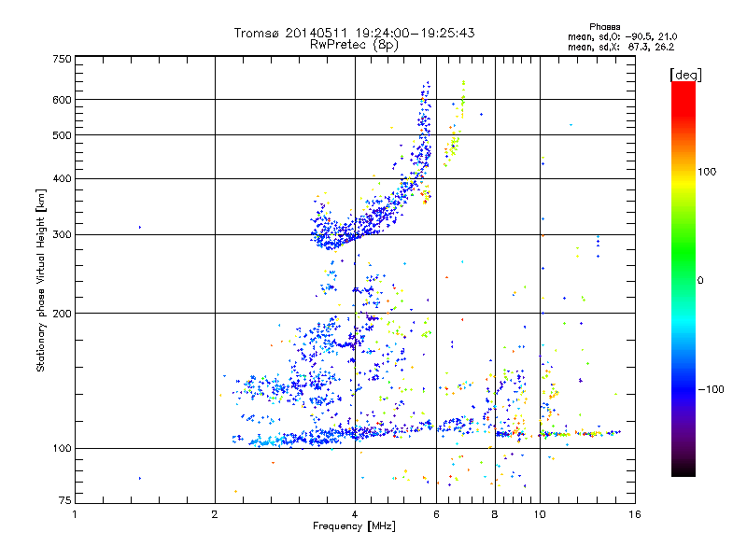Image resolution: width=747 pixels, height=560 pixels.
Task: Click the 6 MHz frequency axis label
Action: click(x=436, y=514)
